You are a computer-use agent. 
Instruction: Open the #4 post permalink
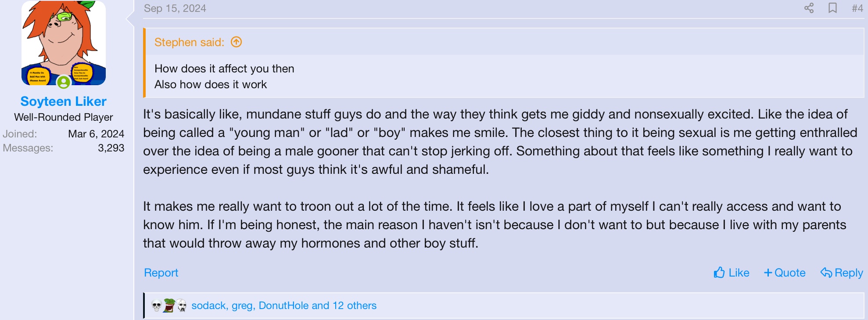click(x=857, y=8)
